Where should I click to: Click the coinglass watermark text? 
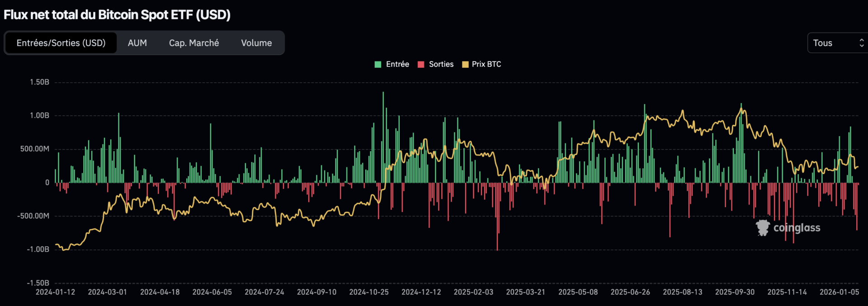coord(797,228)
